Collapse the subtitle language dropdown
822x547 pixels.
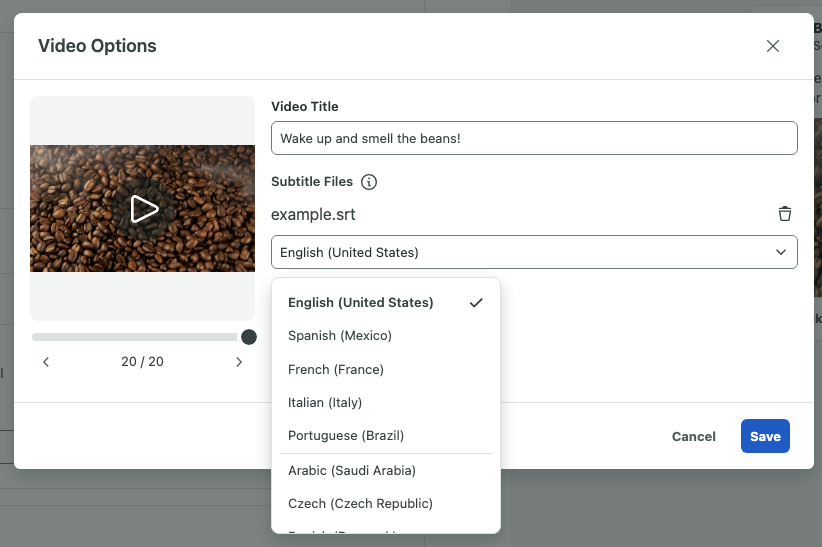point(534,252)
